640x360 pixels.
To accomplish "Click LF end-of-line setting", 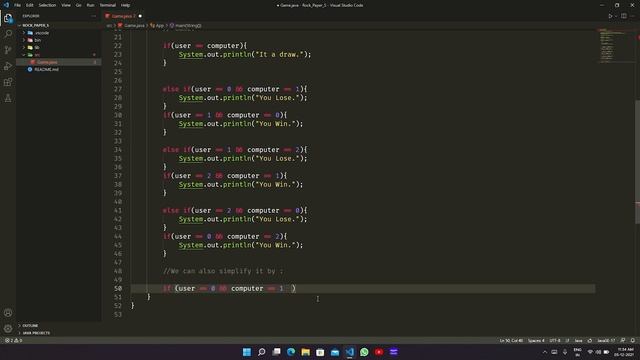I will [x=567, y=340].
